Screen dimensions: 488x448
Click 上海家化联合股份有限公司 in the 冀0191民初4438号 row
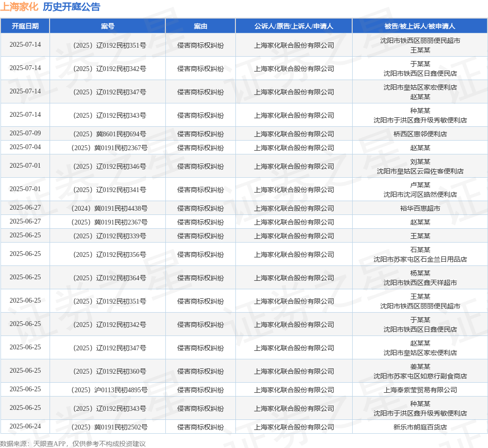(294, 208)
